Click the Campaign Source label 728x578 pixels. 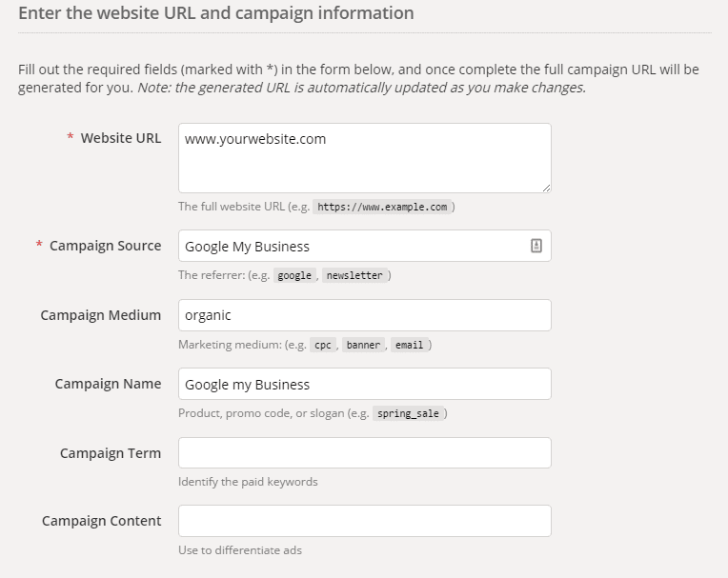[x=106, y=246]
